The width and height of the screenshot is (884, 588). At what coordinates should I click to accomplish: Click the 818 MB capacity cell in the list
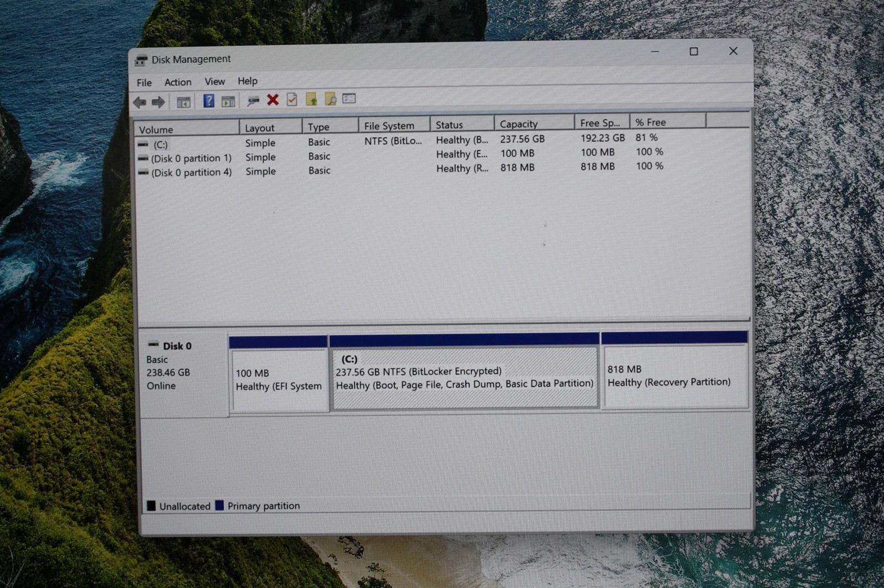click(x=517, y=167)
